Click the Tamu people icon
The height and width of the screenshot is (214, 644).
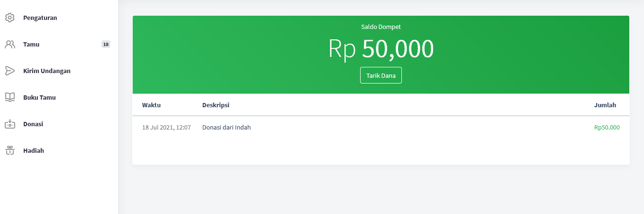tap(9, 44)
